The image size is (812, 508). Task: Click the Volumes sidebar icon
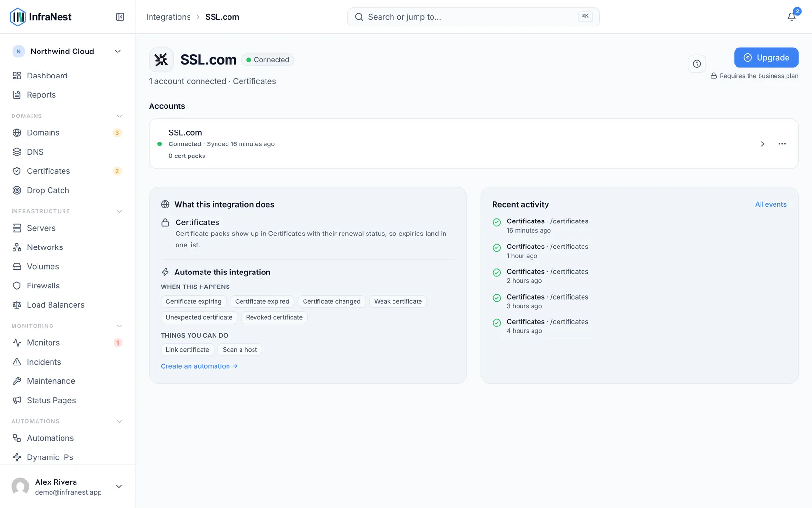[x=17, y=266]
